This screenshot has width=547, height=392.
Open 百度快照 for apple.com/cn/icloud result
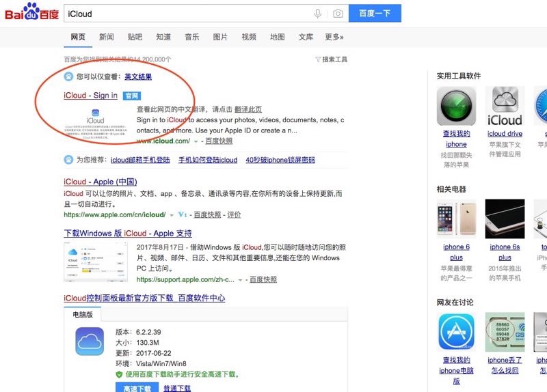[207, 214]
